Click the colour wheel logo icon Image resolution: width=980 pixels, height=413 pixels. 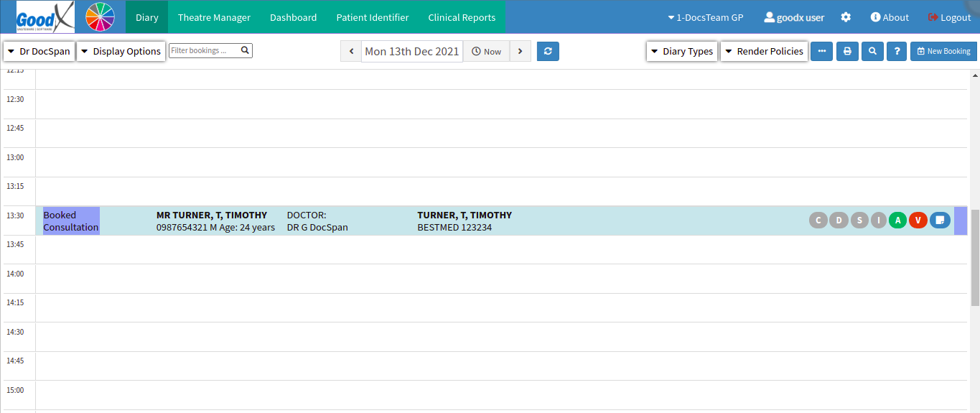[x=100, y=17]
